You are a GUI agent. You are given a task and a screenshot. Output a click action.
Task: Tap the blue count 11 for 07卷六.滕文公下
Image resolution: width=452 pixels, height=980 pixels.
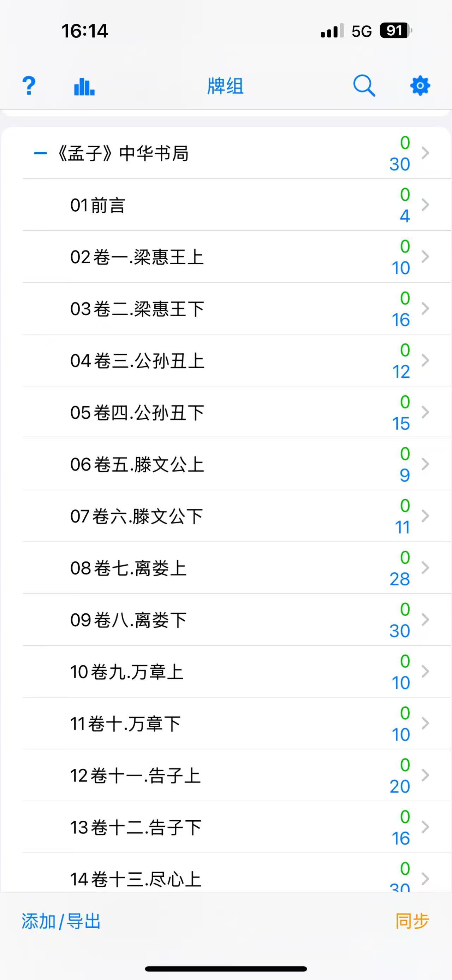(x=402, y=527)
